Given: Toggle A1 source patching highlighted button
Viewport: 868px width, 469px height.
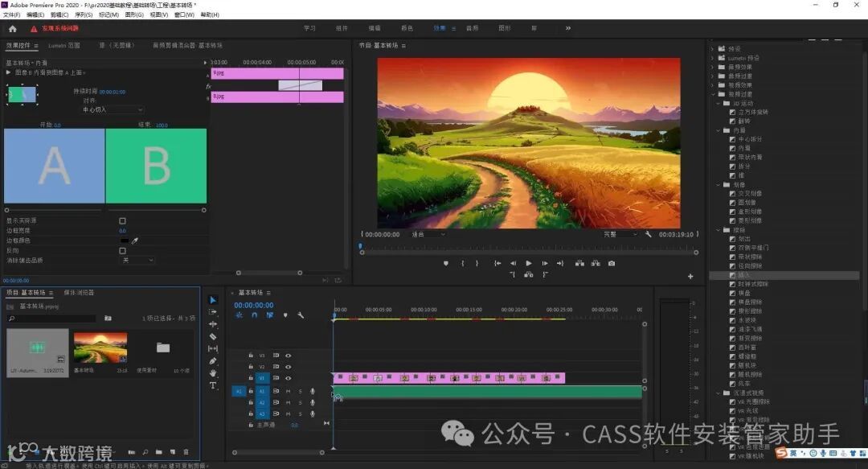Looking at the screenshot, I should [x=239, y=392].
